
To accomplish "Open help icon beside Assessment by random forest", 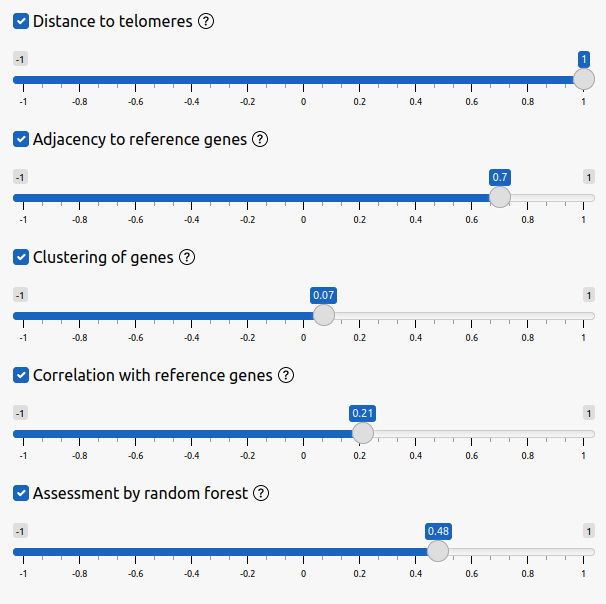I will [x=262, y=493].
